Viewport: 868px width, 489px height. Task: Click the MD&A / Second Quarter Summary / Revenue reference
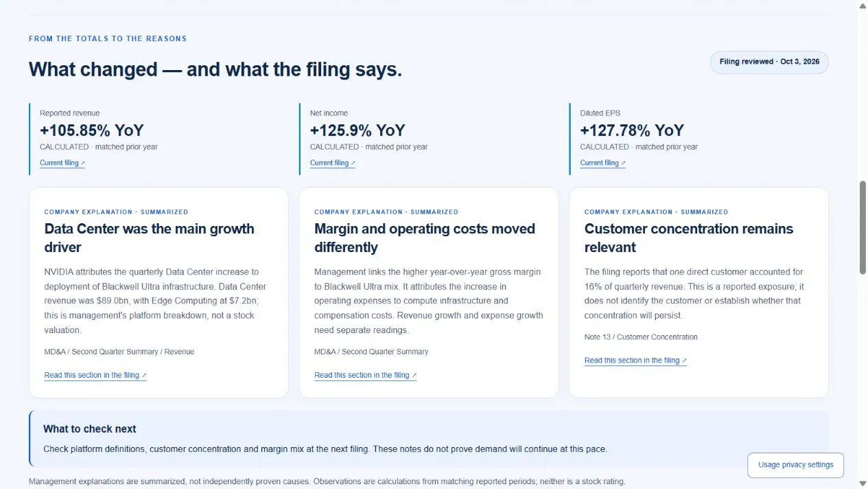119,352
